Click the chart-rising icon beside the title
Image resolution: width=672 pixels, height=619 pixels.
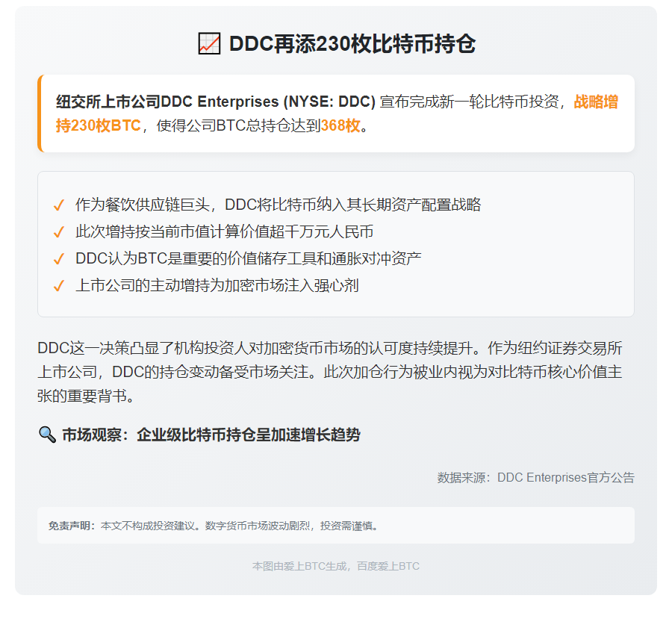(209, 44)
